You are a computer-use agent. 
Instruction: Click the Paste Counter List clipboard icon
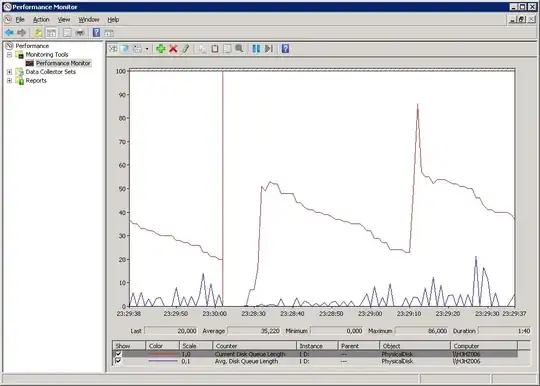215,49
